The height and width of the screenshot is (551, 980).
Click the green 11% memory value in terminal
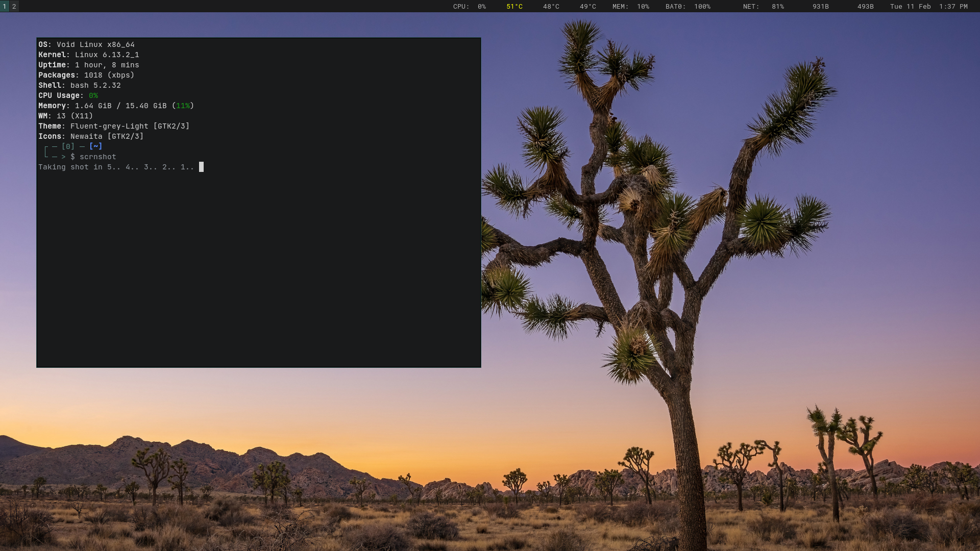pyautogui.click(x=183, y=106)
